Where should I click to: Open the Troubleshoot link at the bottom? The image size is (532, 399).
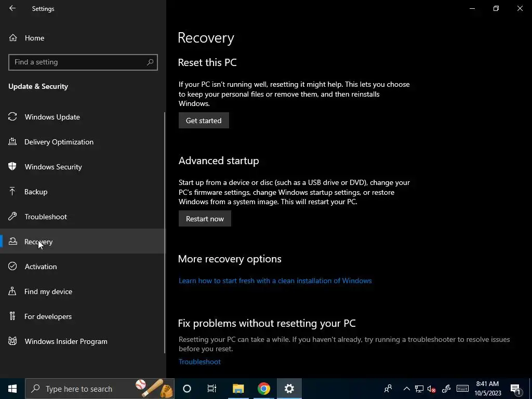pyautogui.click(x=199, y=362)
